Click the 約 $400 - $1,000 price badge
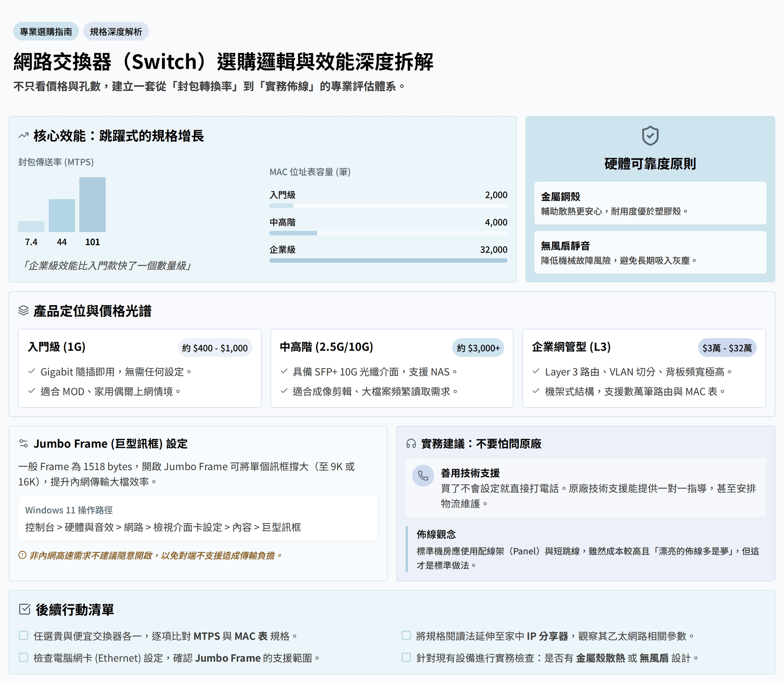Viewport: 784px width, 683px height. pos(215,348)
